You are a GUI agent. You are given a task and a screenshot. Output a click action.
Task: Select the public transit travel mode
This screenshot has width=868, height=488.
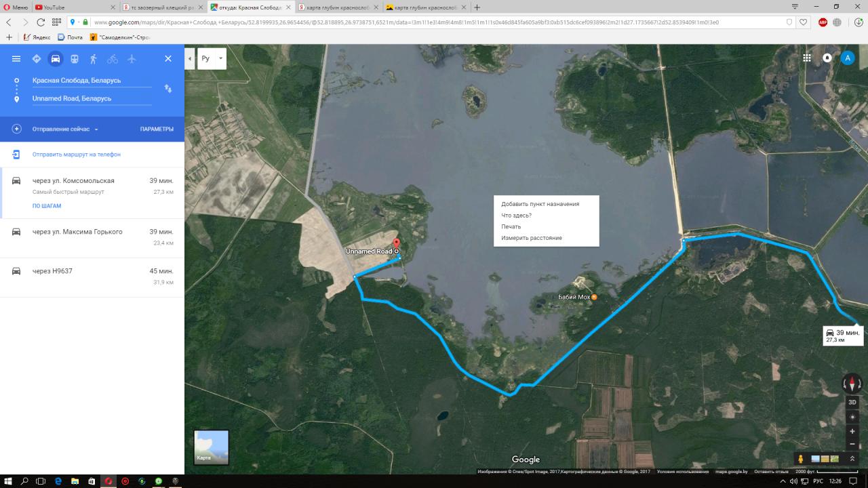[74, 59]
